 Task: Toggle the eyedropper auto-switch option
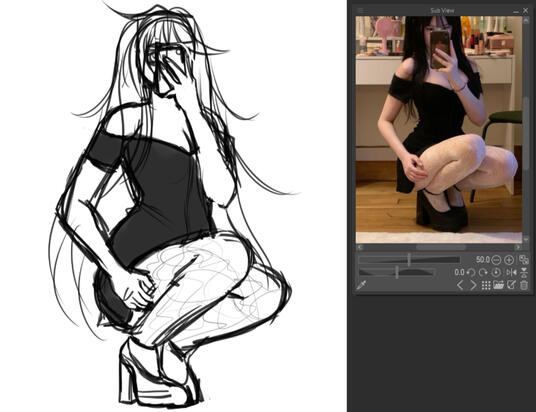pyautogui.click(x=361, y=285)
